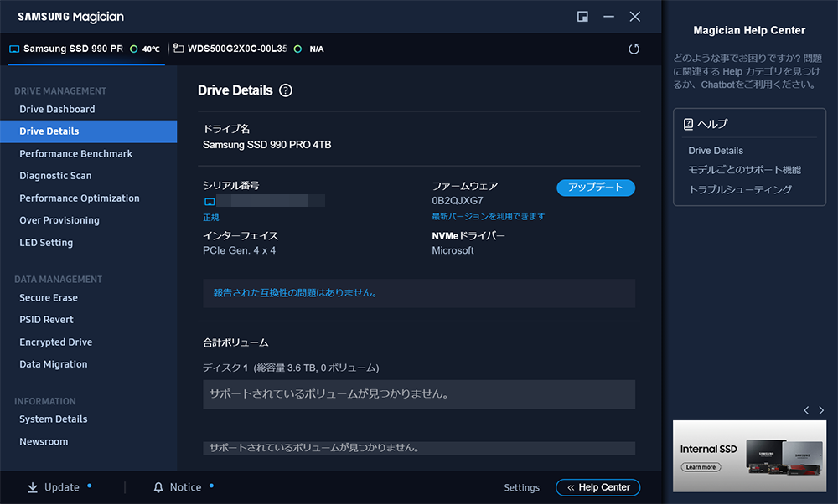Open System Details page
Screen dimensions: 838x504
click(54, 419)
